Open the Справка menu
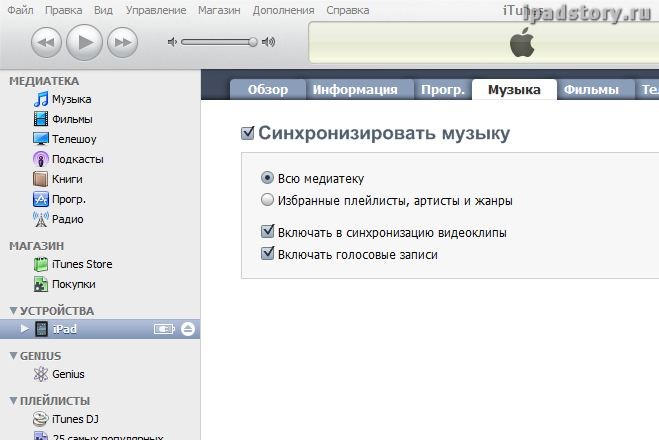This screenshot has height=440, width=659. [348, 10]
